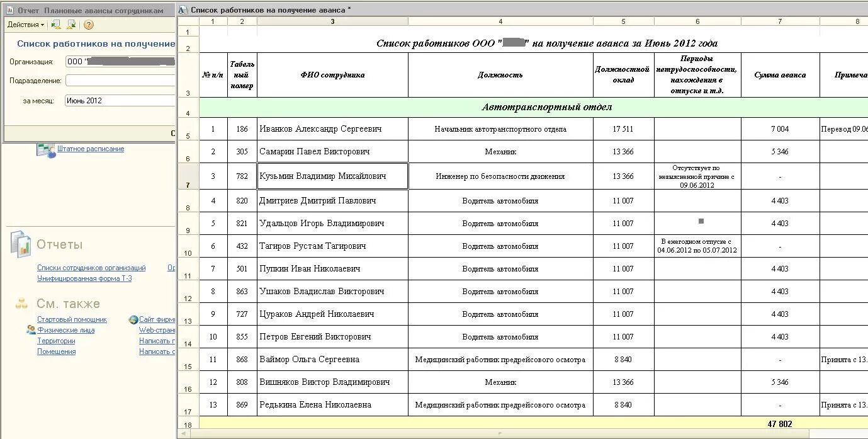Select column header 7 in the spreadsheet
868x439 pixels.
[780, 21]
